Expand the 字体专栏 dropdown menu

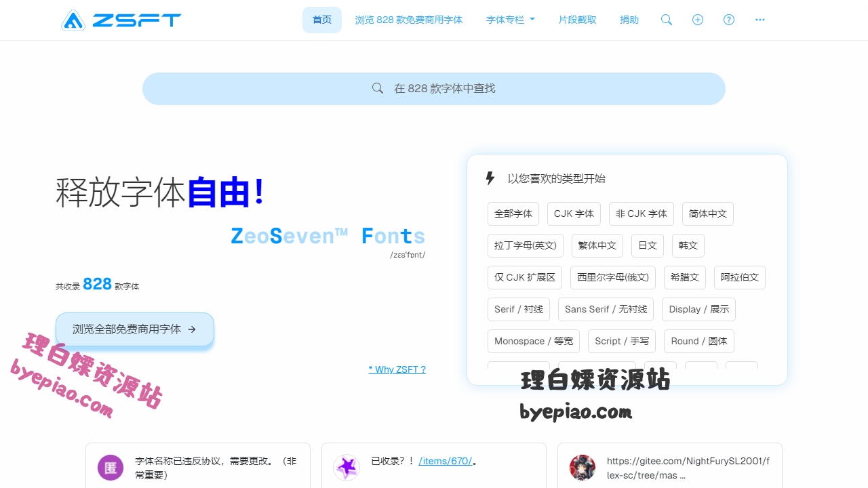pos(511,20)
